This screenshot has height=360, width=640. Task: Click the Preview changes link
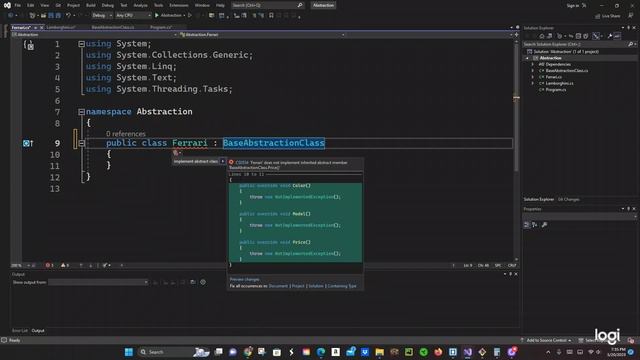pos(244,280)
